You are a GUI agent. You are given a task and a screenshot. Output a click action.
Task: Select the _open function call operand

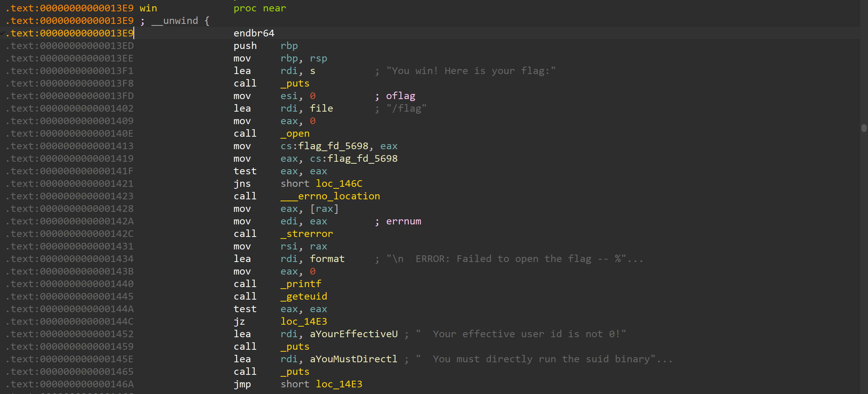tap(295, 134)
